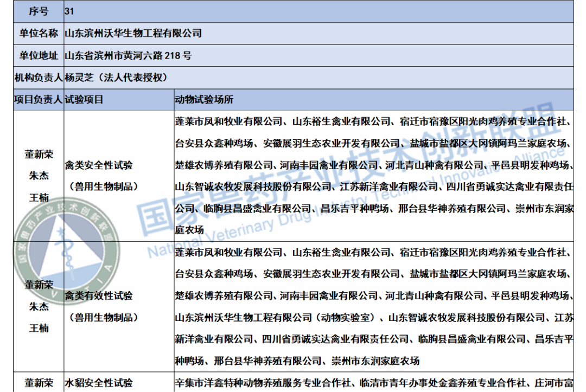586x392 pixels.
Task: Click the line starting 种鸭场、邢台县华神养殖有限公司
Action: (297, 361)
